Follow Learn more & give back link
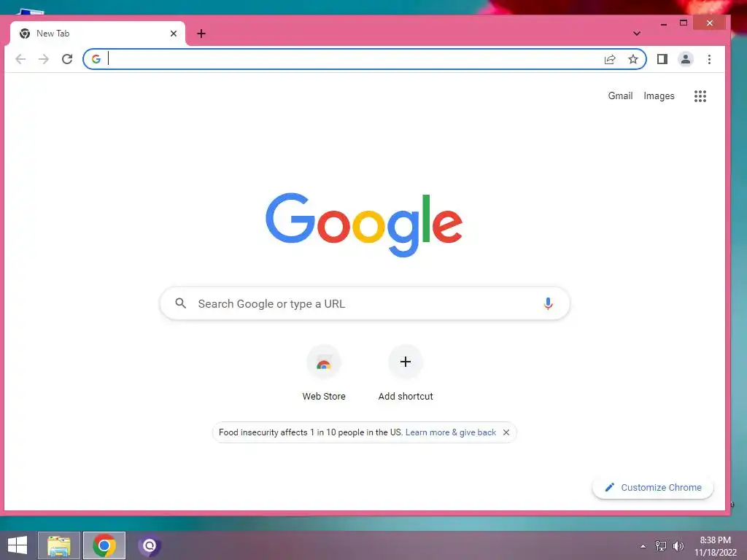This screenshot has height=560, width=747. [451, 432]
